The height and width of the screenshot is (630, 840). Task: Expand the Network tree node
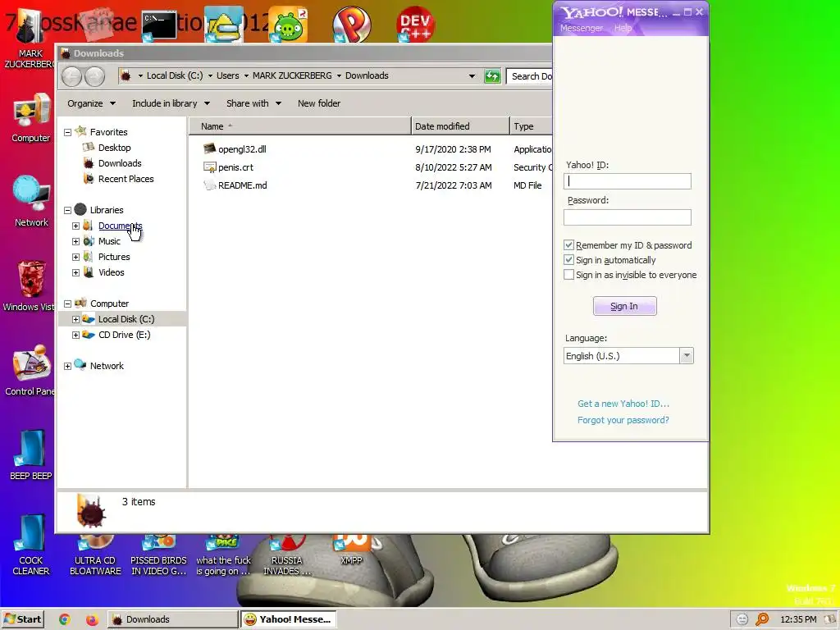tap(67, 367)
